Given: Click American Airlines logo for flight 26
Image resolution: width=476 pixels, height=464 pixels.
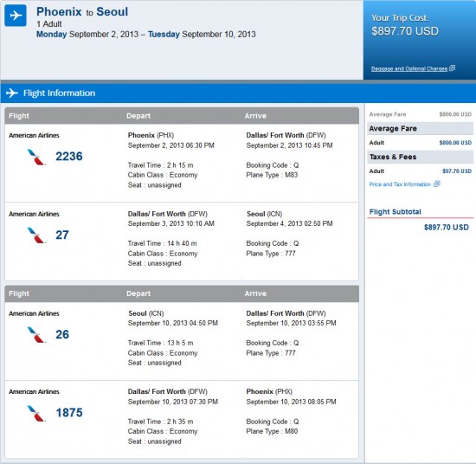Looking at the screenshot, I should click(x=36, y=335).
